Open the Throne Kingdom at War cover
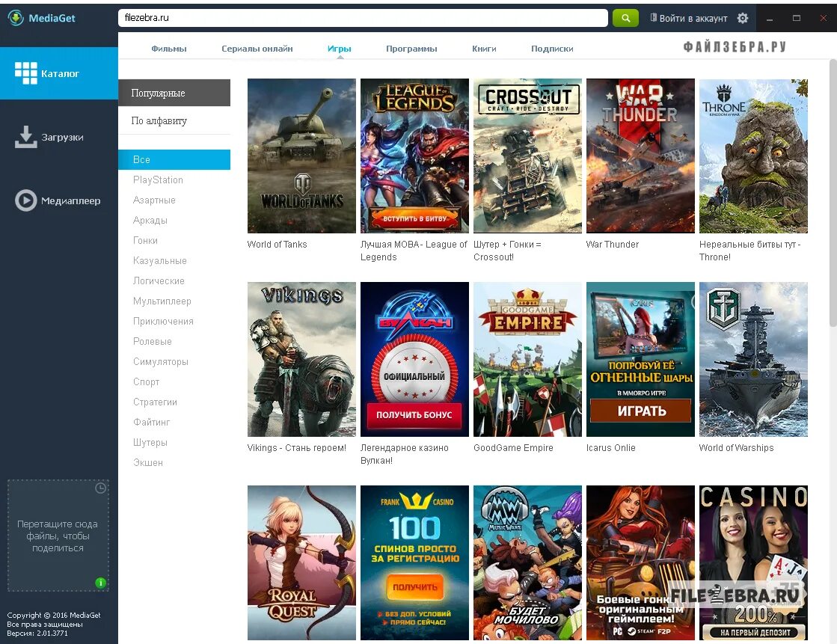 753,156
